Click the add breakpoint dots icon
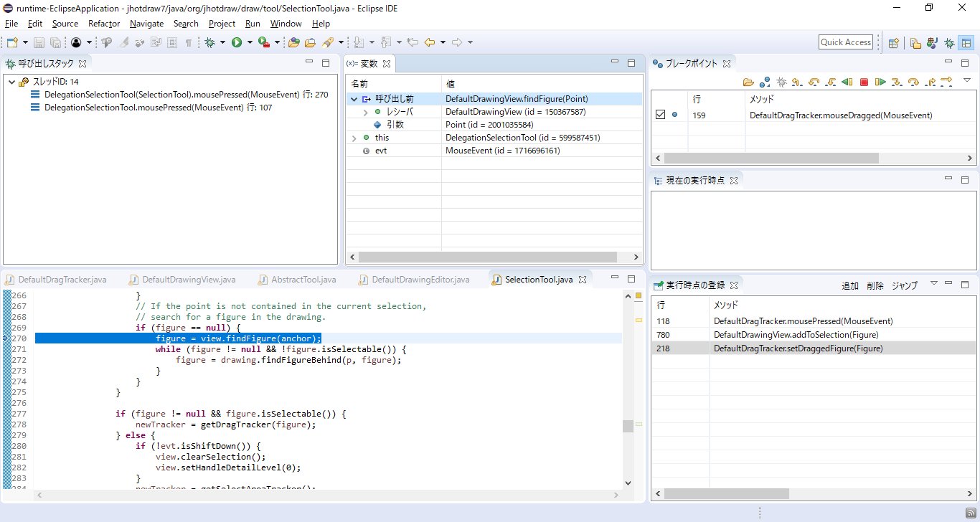This screenshot has width=980, height=522. coord(765,82)
